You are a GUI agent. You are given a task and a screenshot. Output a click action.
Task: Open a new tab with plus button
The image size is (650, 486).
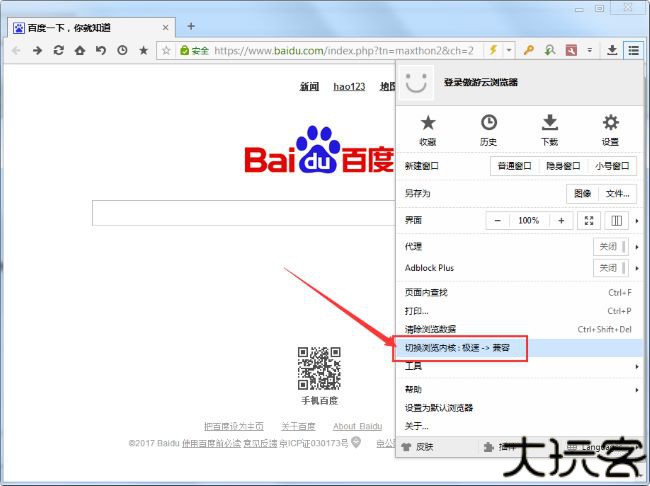(191, 26)
